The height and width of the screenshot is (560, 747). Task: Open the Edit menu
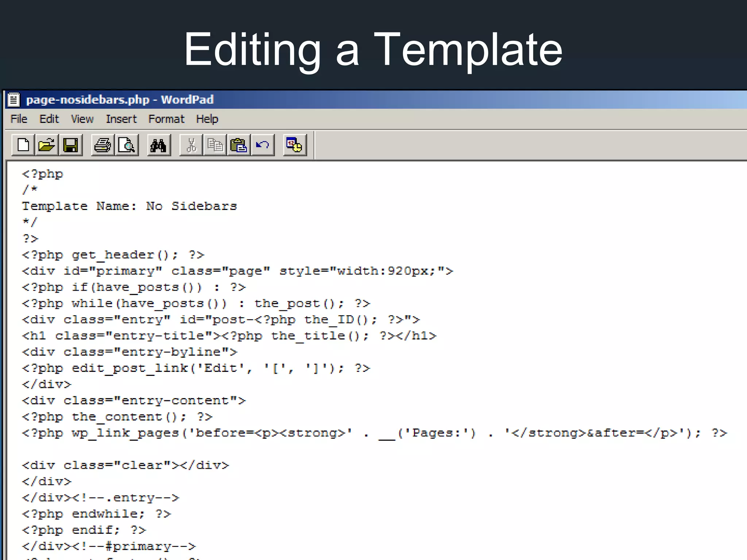click(49, 119)
